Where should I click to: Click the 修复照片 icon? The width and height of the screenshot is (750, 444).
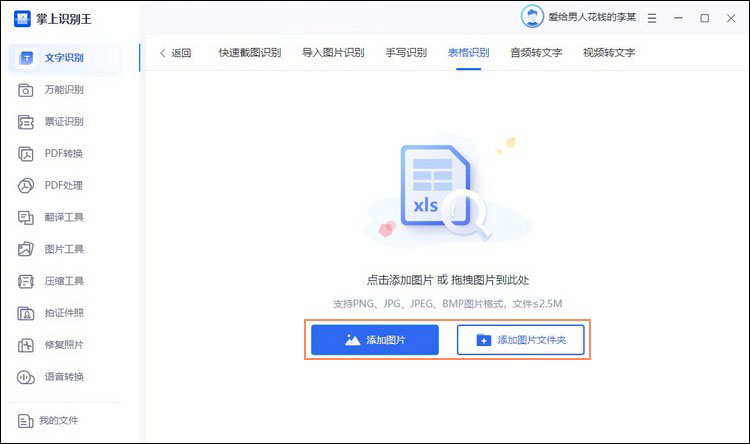click(25, 345)
